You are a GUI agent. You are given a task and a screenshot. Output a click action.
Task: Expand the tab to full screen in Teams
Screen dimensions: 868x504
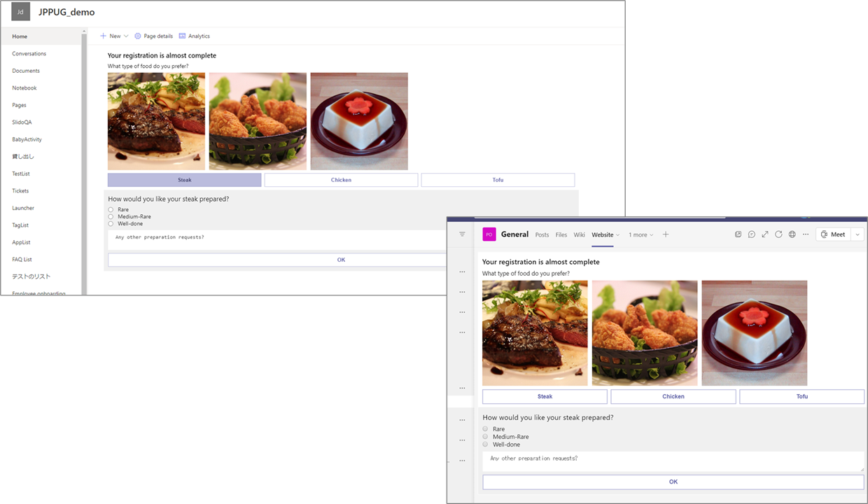(x=765, y=234)
